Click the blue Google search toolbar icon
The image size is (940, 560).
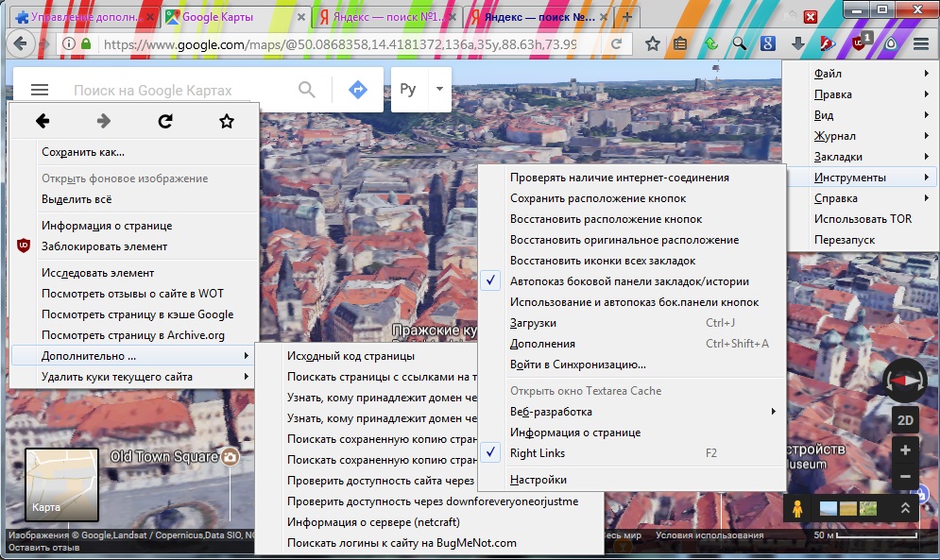coord(768,43)
